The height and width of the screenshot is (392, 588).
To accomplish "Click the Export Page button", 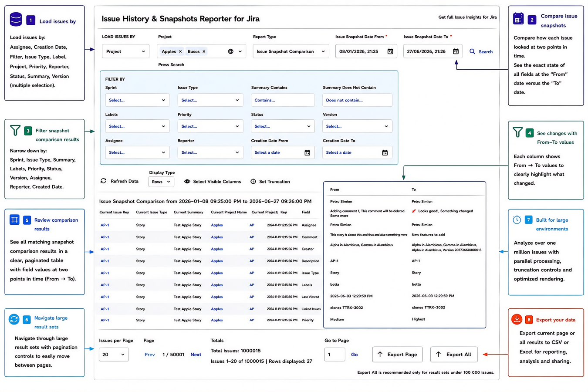I will point(397,354).
